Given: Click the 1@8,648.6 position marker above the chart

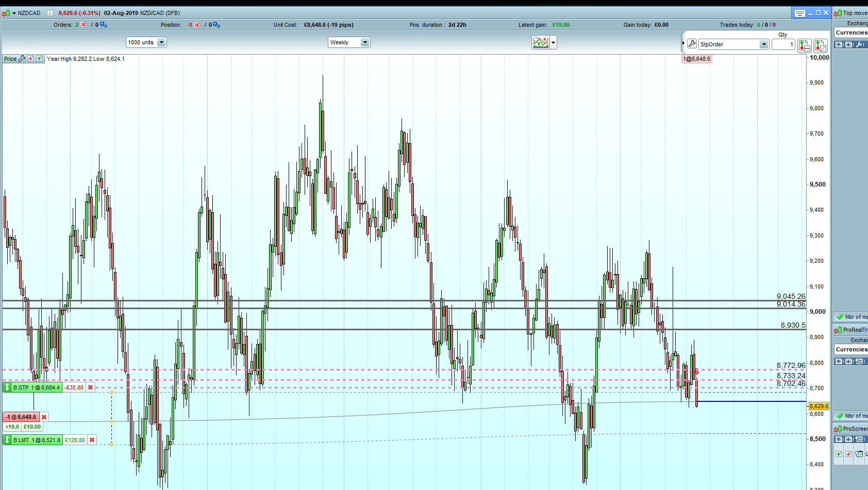Looking at the screenshot, I should pyautogui.click(x=696, y=59).
